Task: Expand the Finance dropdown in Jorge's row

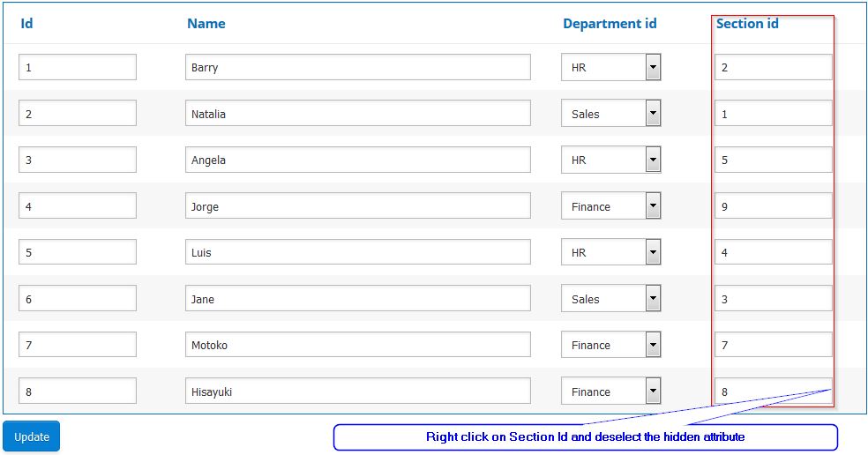Action: pos(653,206)
